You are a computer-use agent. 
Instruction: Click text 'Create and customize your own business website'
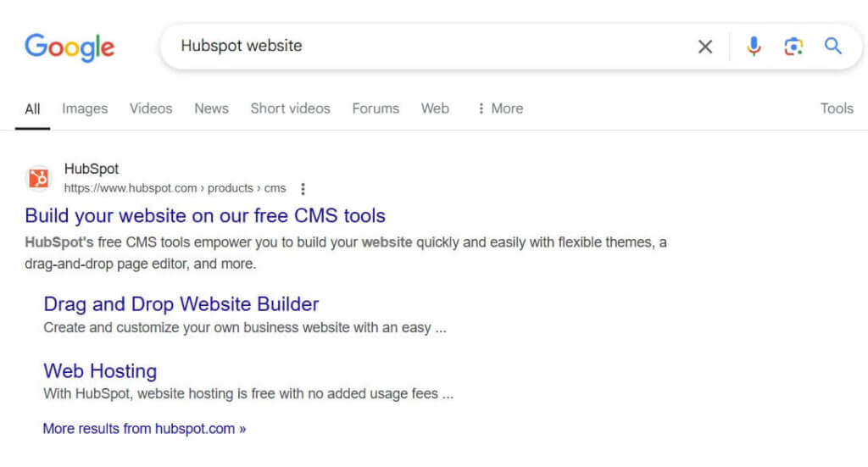(197, 327)
